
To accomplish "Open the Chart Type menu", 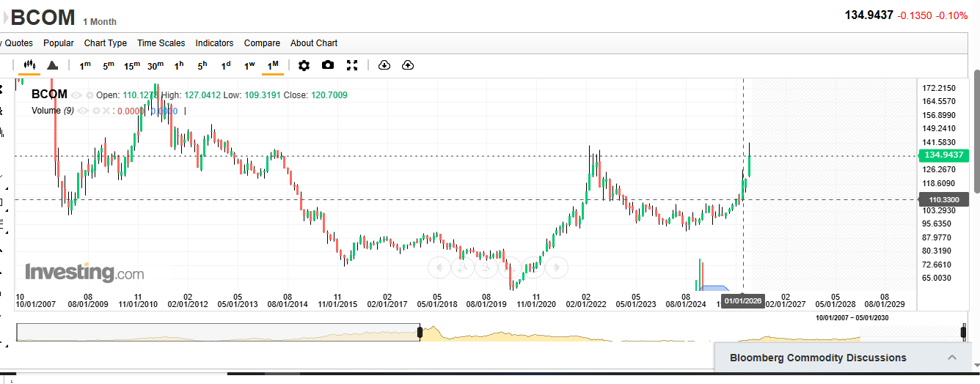I will click(105, 43).
